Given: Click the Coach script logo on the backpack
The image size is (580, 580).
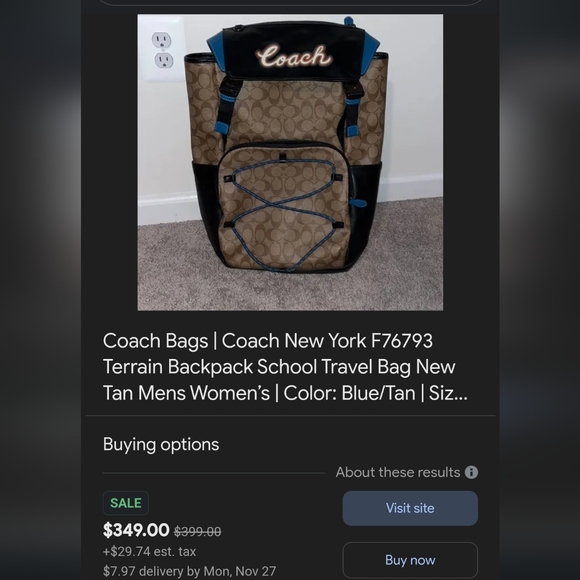Looking at the screenshot, I should pos(294,56).
